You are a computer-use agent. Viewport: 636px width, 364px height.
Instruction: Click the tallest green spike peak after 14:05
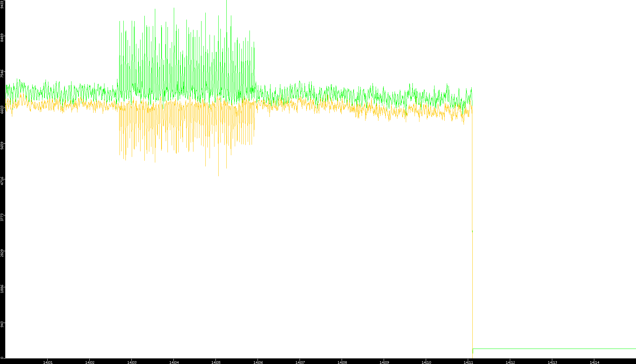point(227,1)
